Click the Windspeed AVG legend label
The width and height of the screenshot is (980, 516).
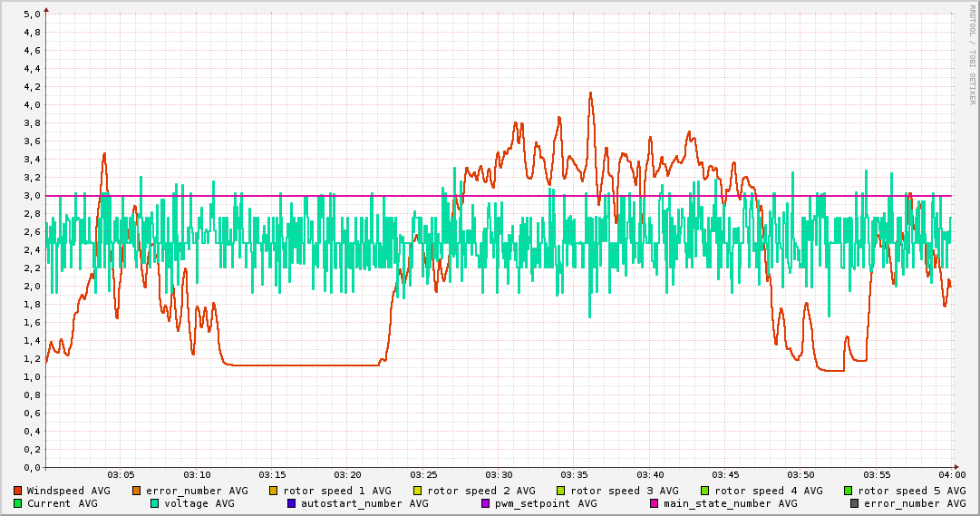(68, 491)
